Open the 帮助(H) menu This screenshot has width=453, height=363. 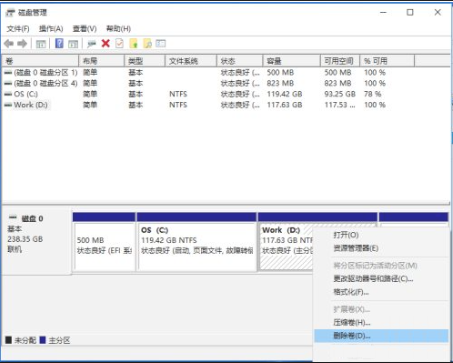point(118,29)
